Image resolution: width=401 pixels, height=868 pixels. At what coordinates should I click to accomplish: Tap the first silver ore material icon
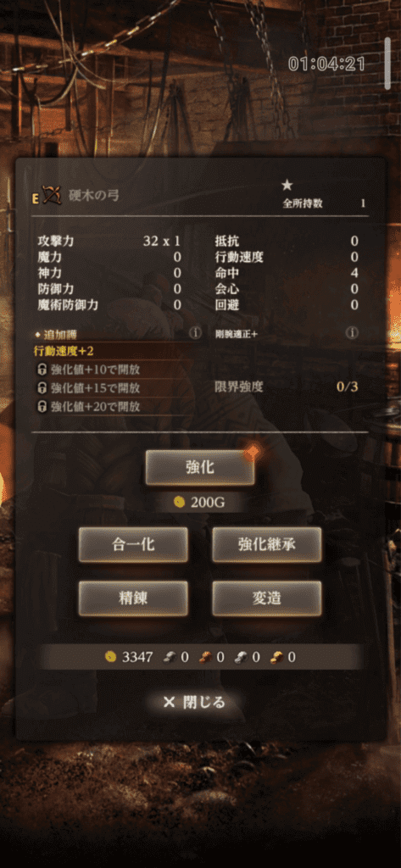click(169, 657)
